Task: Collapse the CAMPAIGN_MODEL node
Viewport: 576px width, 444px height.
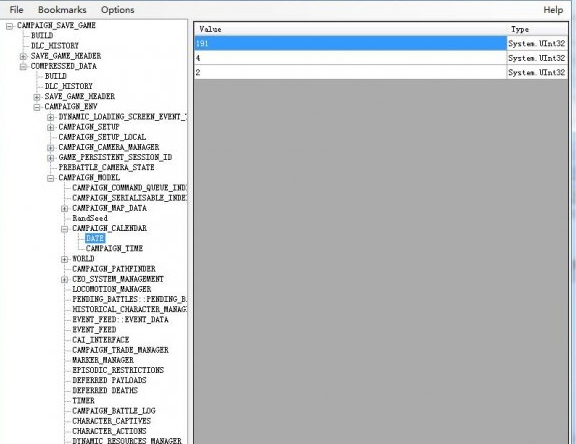Action: (51, 178)
